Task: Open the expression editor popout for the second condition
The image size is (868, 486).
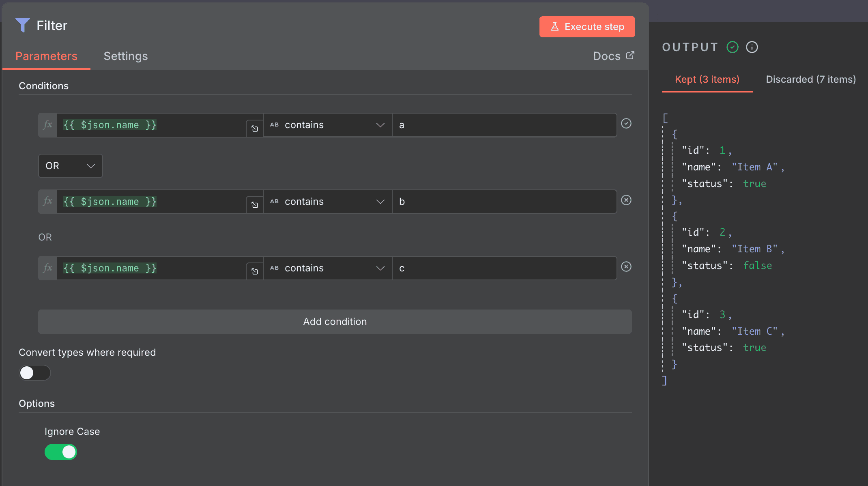Action: tap(254, 205)
